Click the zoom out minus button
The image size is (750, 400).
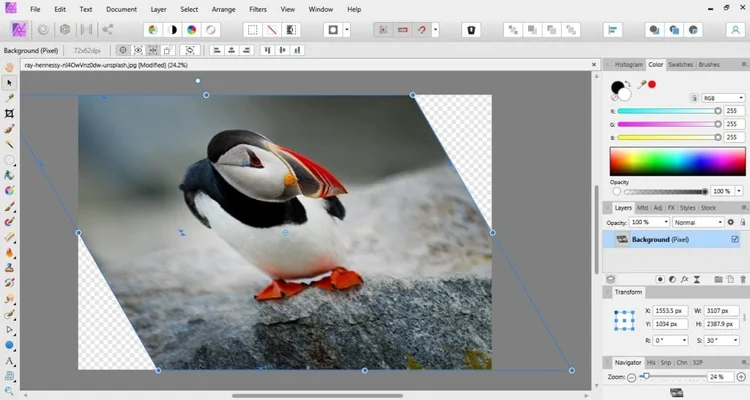point(632,377)
